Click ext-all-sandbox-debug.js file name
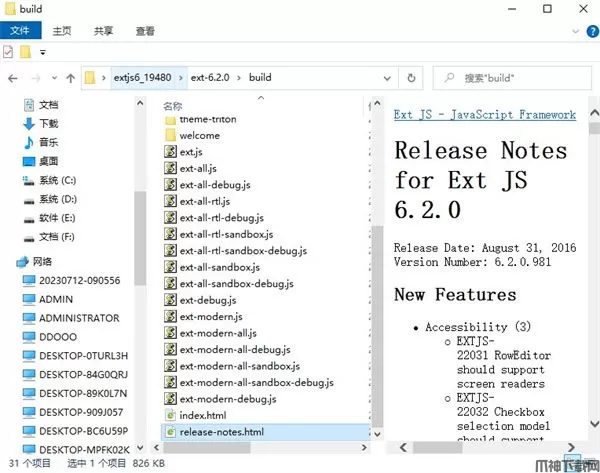This screenshot has width=600, height=473. [x=236, y=284]
